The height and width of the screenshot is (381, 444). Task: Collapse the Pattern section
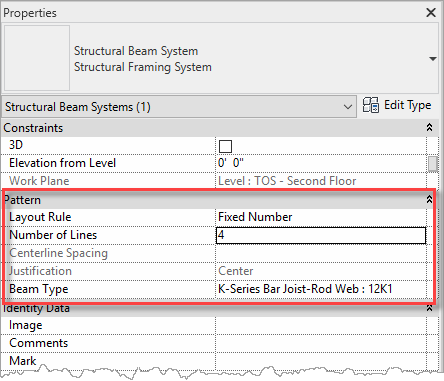429,200
